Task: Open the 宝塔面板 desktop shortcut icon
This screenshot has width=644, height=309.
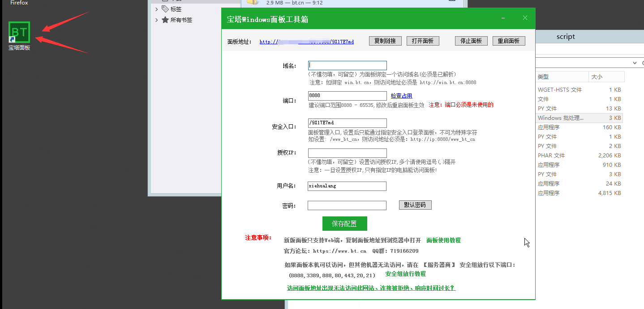Action: [19, 36]
